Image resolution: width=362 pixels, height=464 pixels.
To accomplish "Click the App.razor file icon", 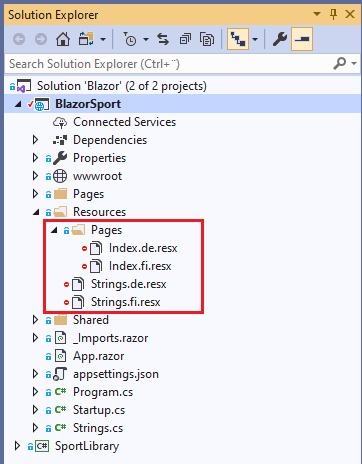I will (60, 356).
